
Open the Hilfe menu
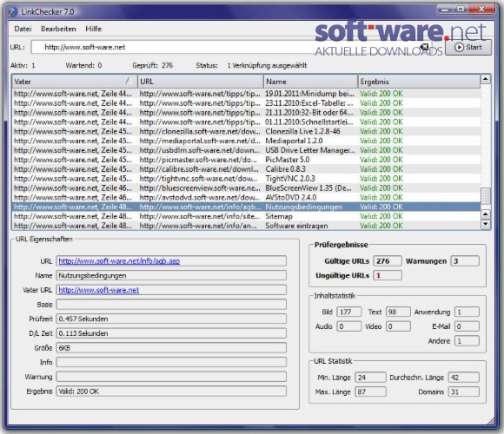[93, 29]
